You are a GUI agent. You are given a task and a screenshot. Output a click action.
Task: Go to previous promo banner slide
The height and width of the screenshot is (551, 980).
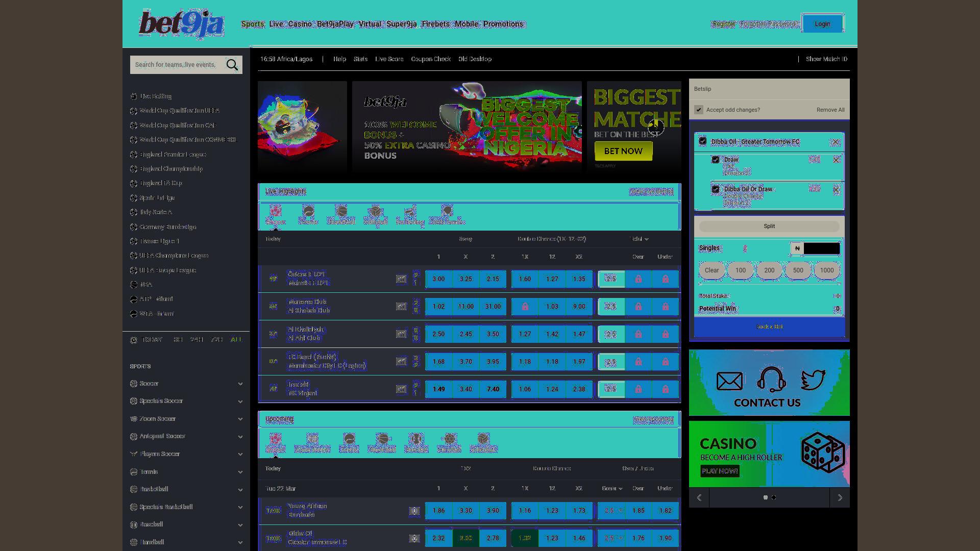(x=699, y=497)
